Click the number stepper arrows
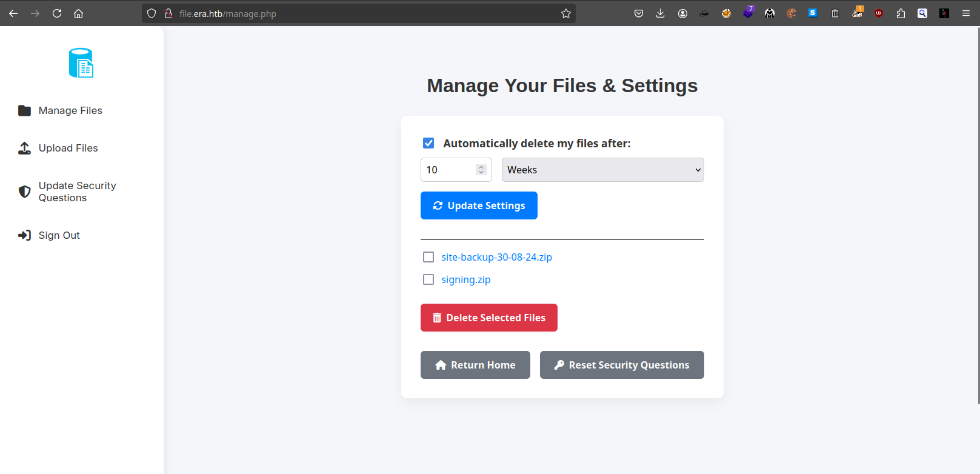This screenshot has width=980, height=474. [481, 170]
